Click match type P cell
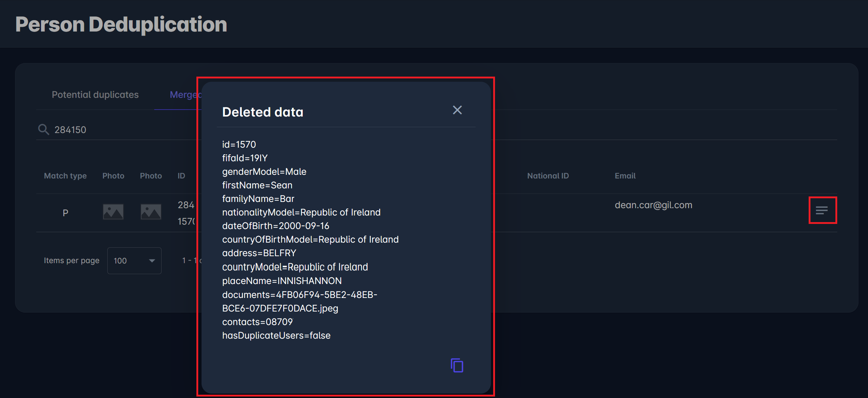The height and width of the screenshot is (398, 868). click(x=65, y=213)
